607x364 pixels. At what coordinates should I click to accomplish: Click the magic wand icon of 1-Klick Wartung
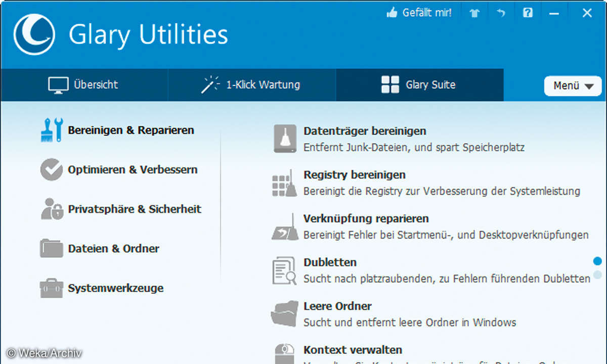[x=210, y=84]
